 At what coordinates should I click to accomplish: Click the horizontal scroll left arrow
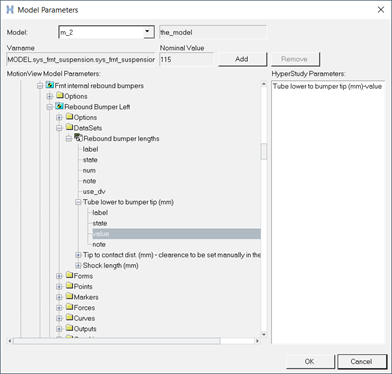(x=10, y=341)
